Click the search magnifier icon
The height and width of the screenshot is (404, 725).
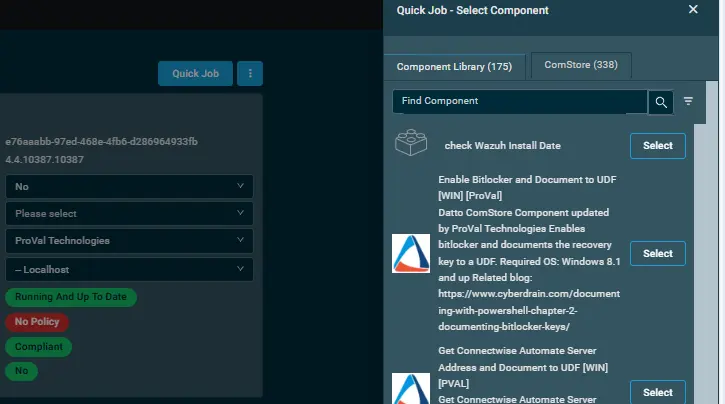click(660, 101)
